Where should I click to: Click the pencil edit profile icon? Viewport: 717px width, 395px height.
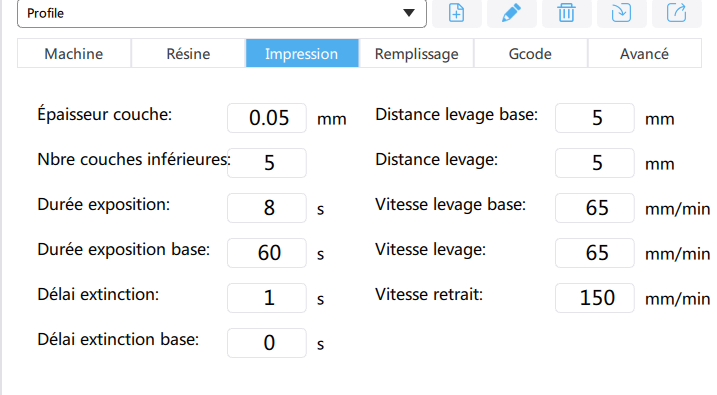[512, 13]
